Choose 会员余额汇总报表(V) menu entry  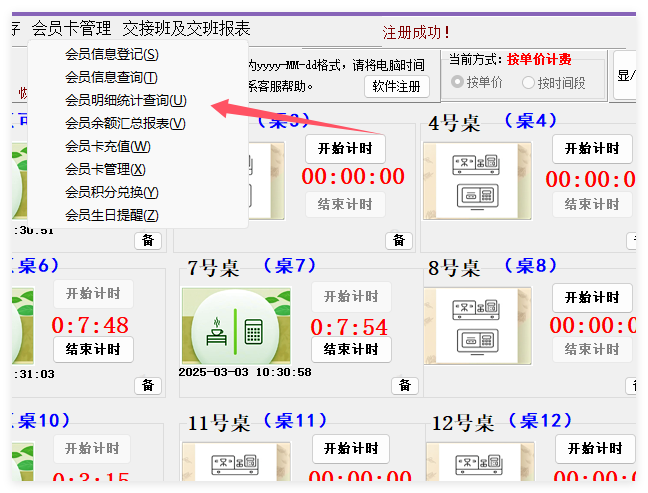(125, 123)
